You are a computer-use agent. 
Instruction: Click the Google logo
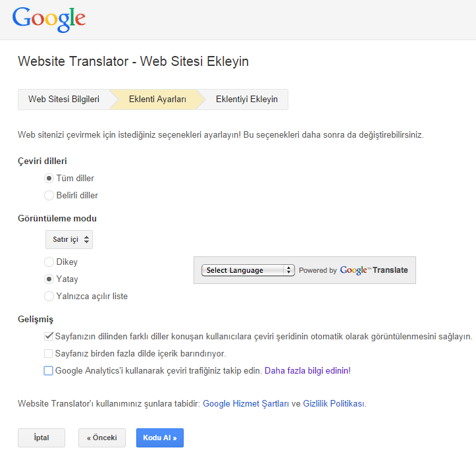pyautogui.click(x=49, y=20)
